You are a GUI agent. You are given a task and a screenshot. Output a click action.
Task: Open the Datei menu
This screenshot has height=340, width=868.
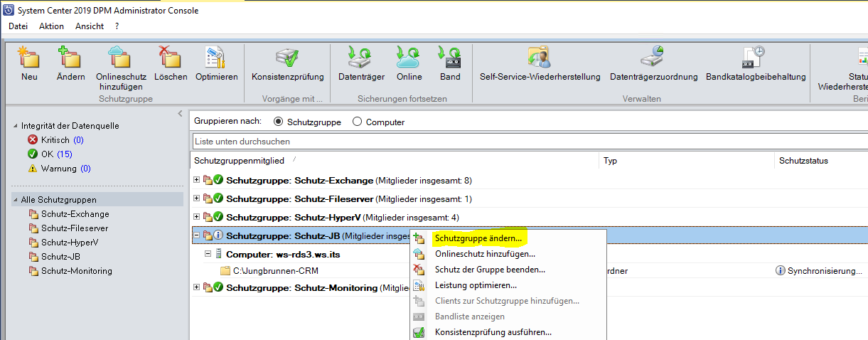[18, 26]
